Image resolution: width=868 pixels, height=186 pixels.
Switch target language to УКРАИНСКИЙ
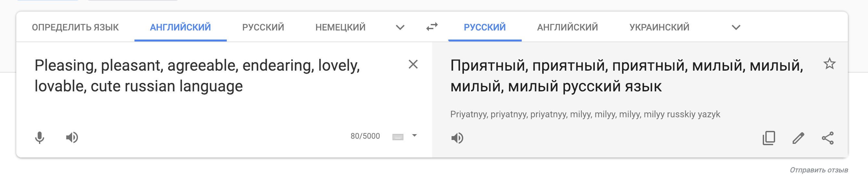(x=659, y=27)
